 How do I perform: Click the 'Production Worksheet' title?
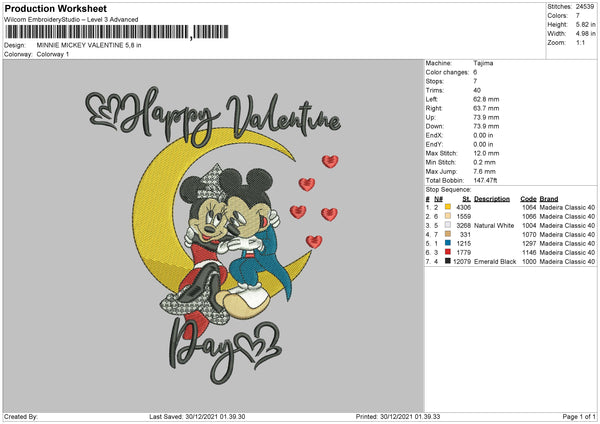tap(55, 8)
